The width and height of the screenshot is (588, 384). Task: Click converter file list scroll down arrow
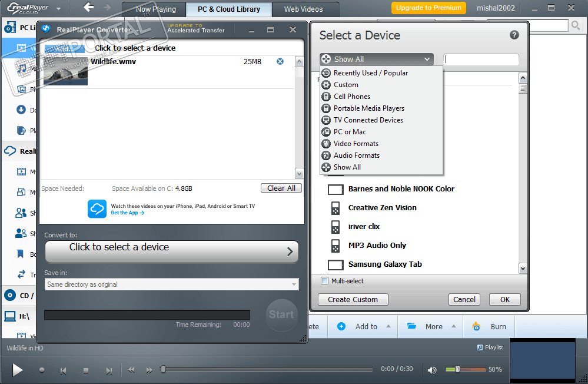pos(299,174)
